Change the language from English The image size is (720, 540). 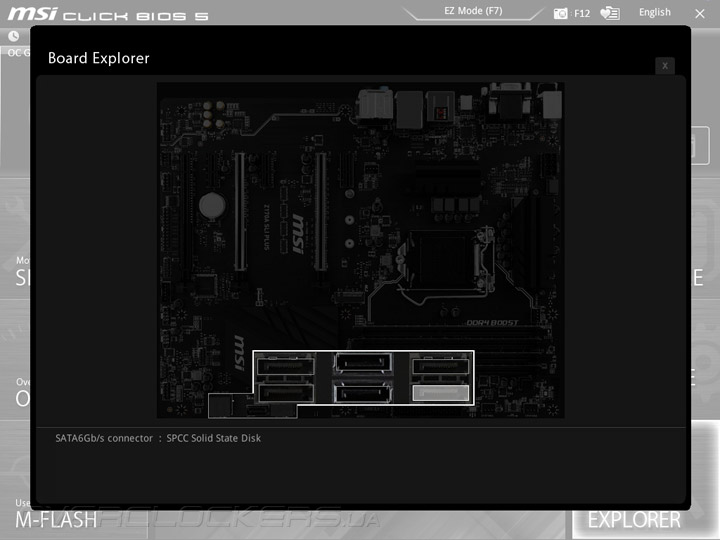(654, 12)
